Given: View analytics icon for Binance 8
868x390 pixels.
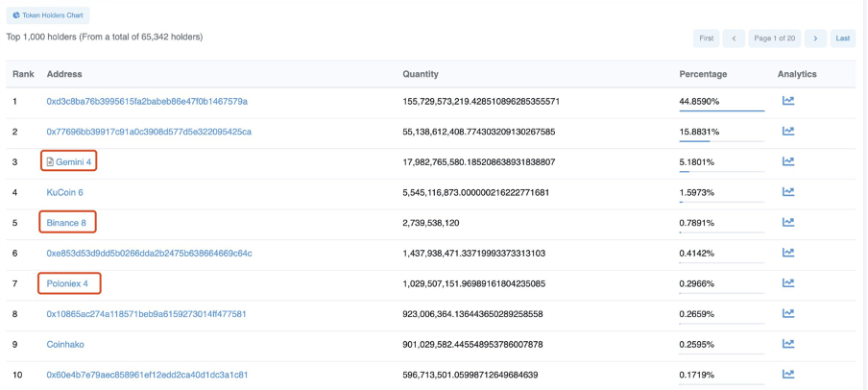Looking at the screenshot, I should click(x=788, y=222).
